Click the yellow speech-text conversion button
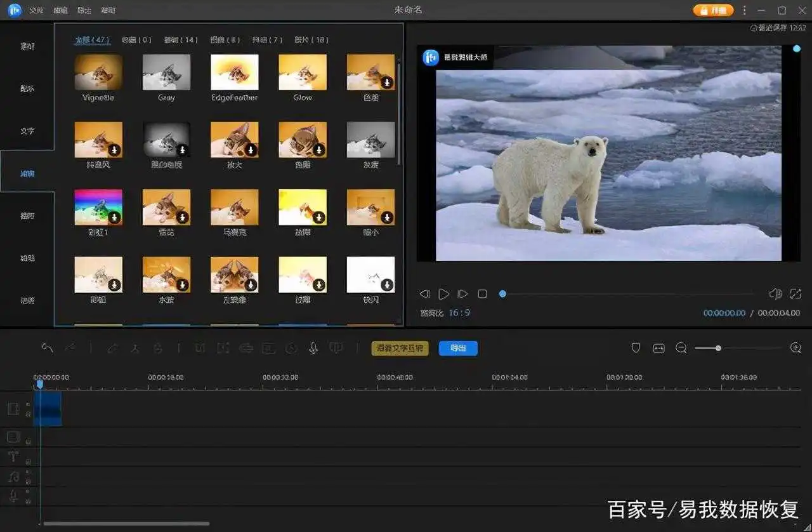Image resolution: width=812 pixels, height=532 pixels. [x=400, y=348]
